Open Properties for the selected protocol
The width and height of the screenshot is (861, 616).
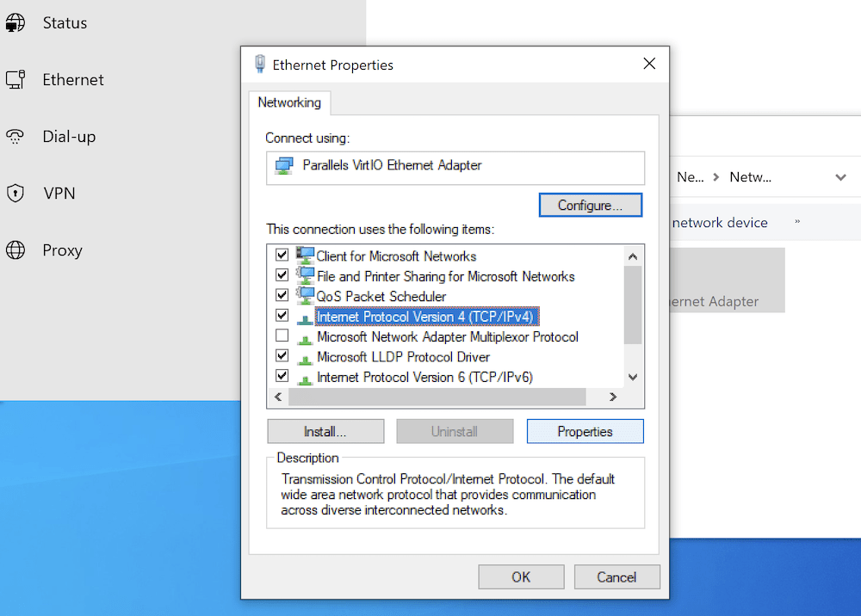[x=585, y=430]
